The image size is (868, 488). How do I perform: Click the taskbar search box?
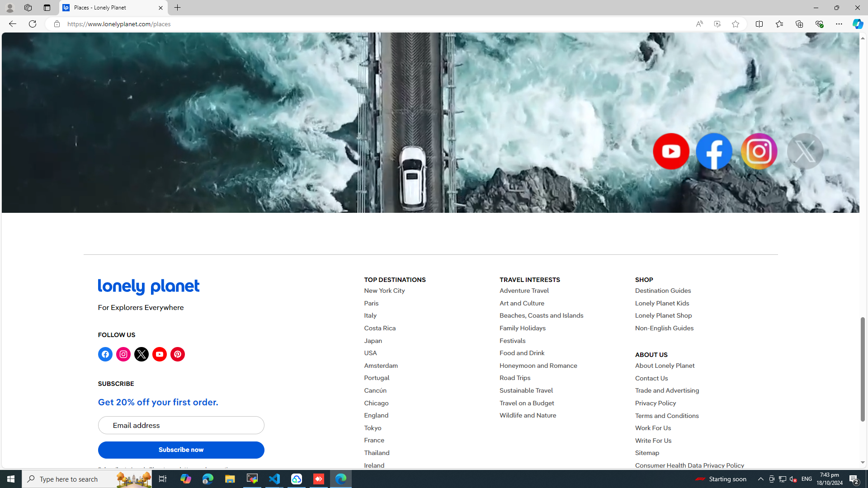tap(86, 479)
